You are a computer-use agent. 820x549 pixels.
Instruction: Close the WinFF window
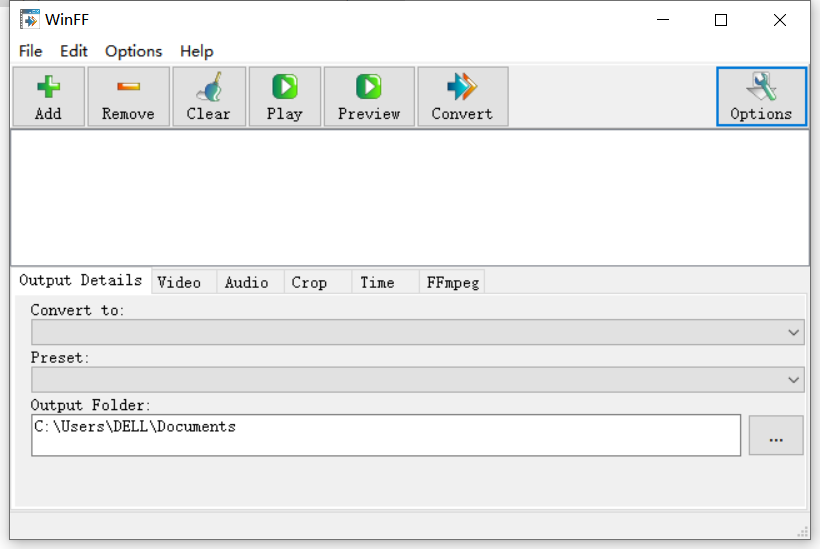(780, 20)
